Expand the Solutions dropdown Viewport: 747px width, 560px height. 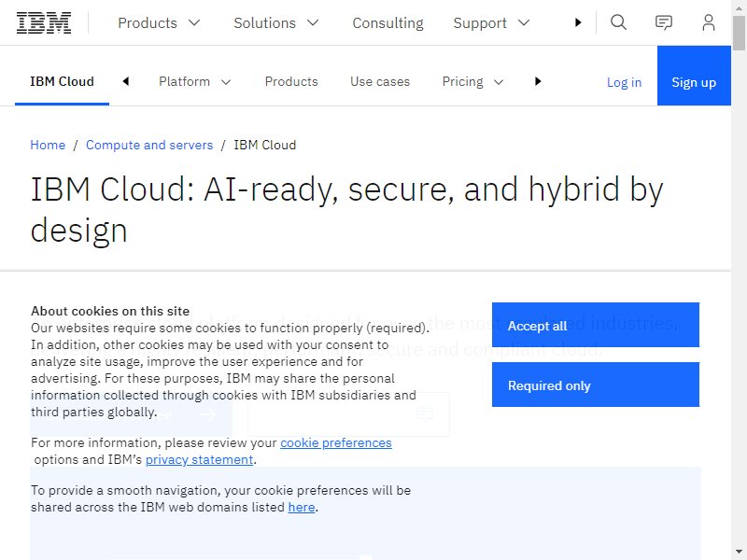pyautogui.click(x=276, y=22)
